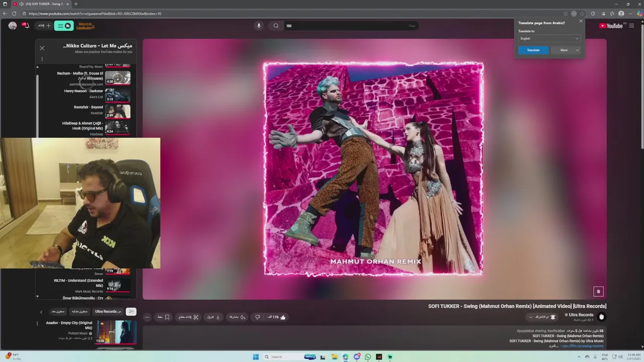Open the Edge tab actions menu
Viewport: 644px width, 362px height.
(5, 4)
